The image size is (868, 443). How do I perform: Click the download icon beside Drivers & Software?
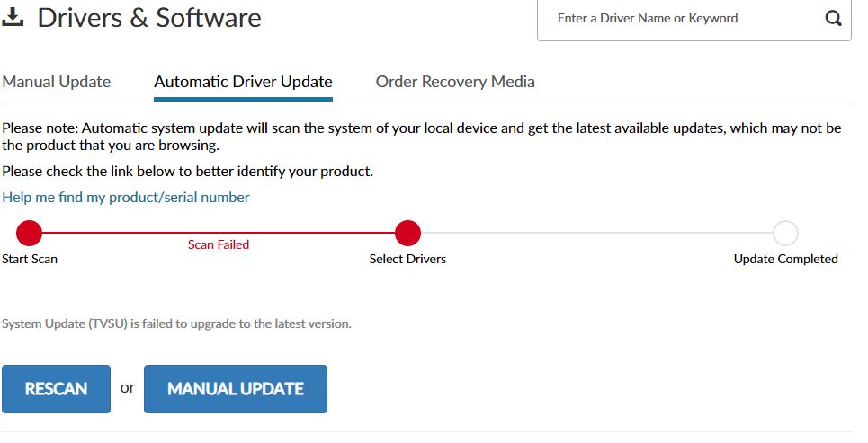click(13, 18)
